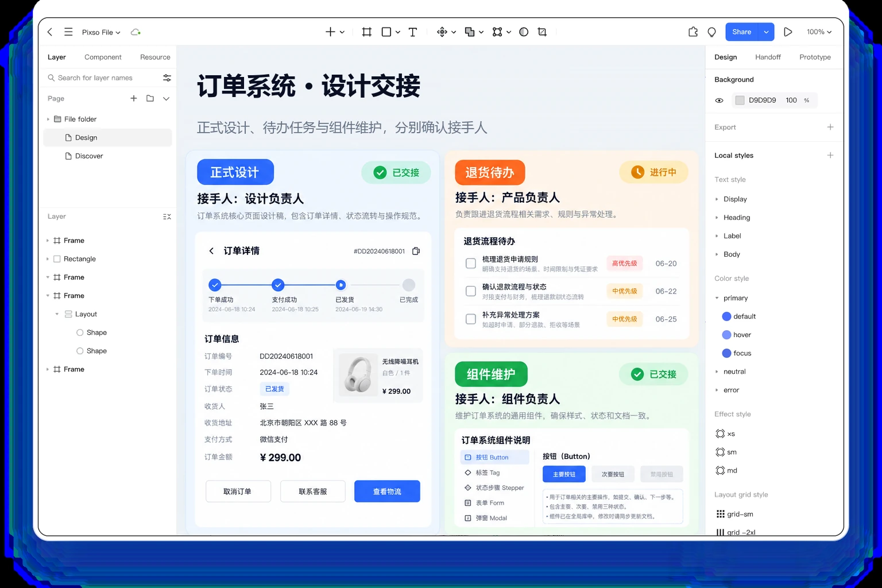882x588 pixels.
Task: Collapse all layers icon
Action: pyautogui.click(x=167, y=216)
